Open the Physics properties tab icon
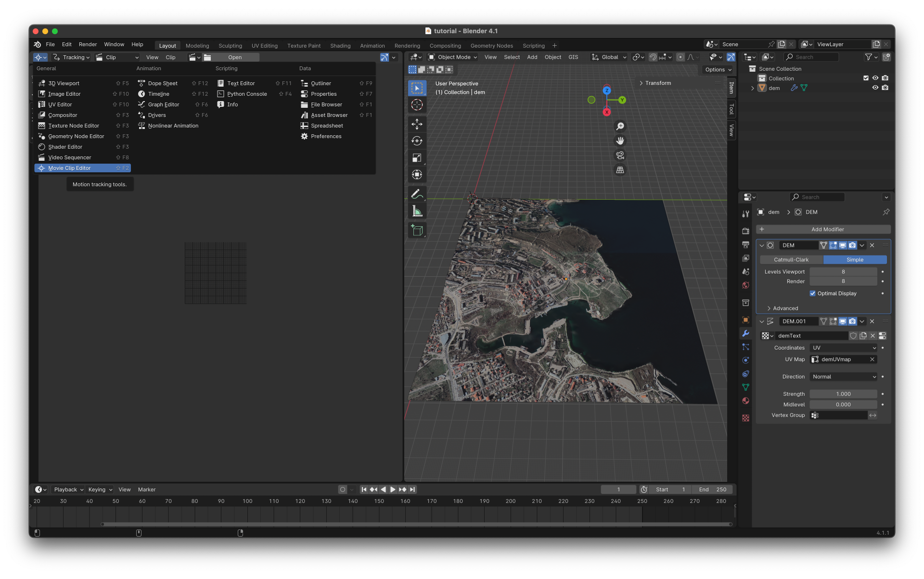This screenshot has height=579, width=924. click(745, 360)
